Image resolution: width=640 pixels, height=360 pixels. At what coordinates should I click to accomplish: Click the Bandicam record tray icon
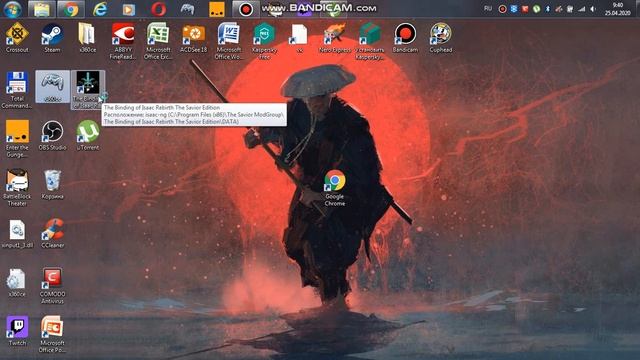point(502,9)
